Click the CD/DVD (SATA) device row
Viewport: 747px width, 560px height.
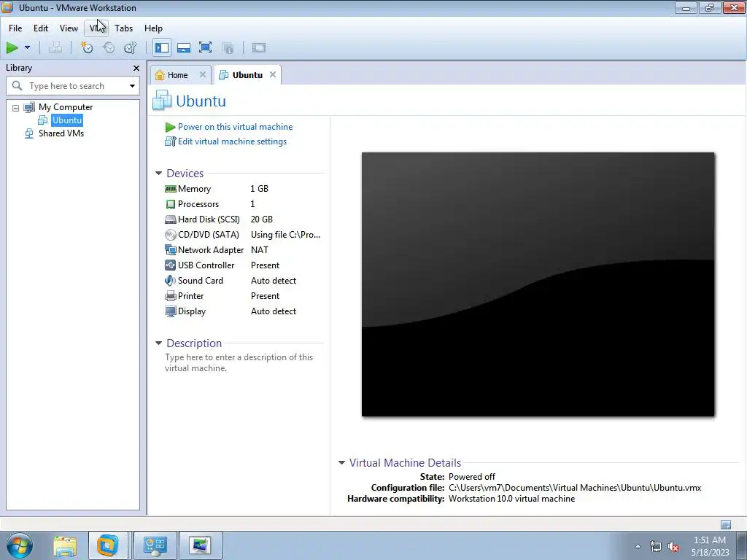(x=243, y=235)
